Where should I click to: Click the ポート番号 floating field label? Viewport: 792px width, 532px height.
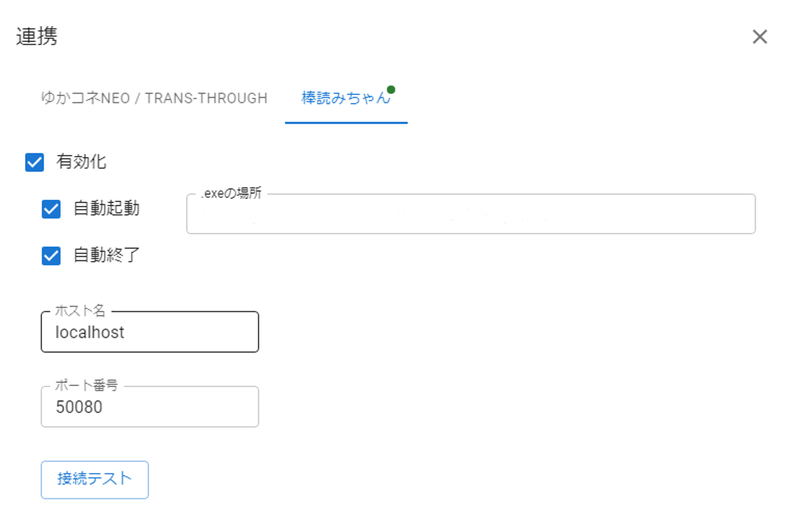click(86, 385)
